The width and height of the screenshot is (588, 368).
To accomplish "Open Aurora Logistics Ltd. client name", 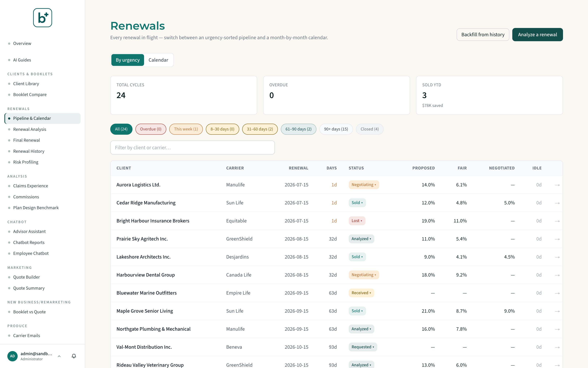I will click(x=139, y=185).
